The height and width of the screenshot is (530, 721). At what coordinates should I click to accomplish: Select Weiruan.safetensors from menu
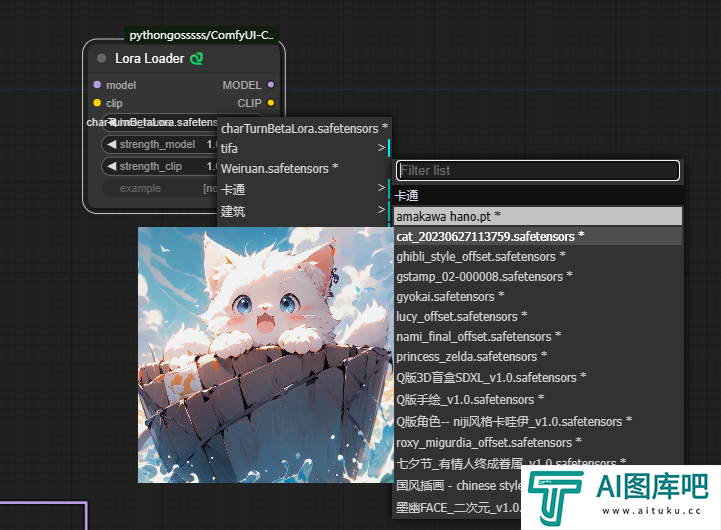click(x=304, y=169)
